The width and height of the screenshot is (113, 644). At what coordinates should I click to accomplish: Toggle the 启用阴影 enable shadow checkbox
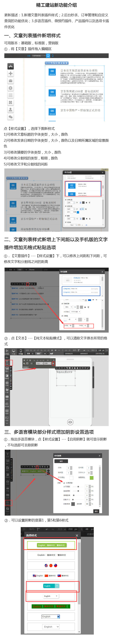pos(64,483)
